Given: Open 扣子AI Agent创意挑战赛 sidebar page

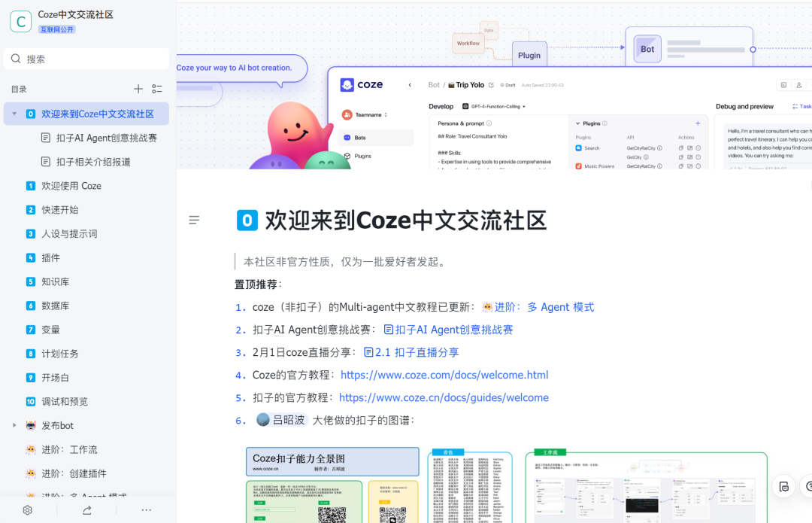Looking at the screenshot, I should coord(107,138).
